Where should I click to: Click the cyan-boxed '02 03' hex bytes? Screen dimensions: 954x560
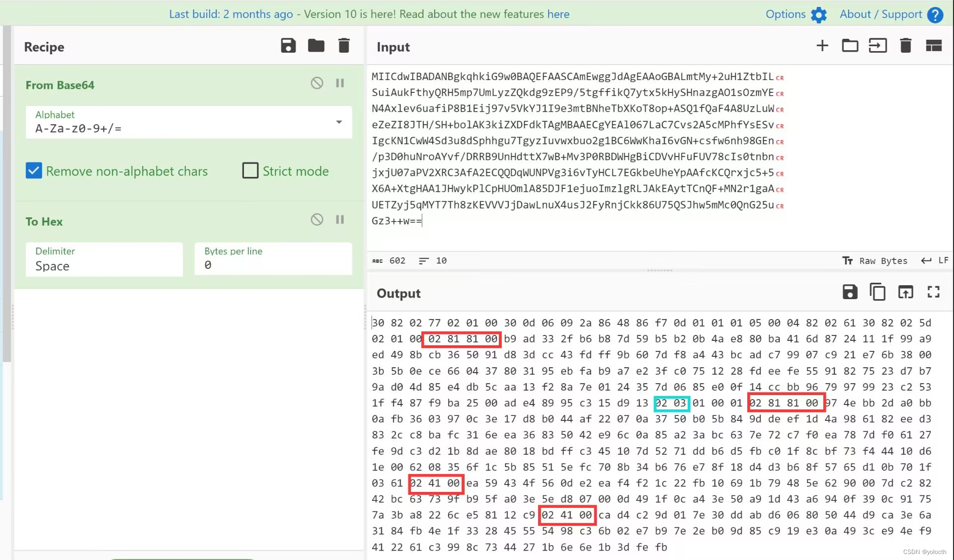671,403
